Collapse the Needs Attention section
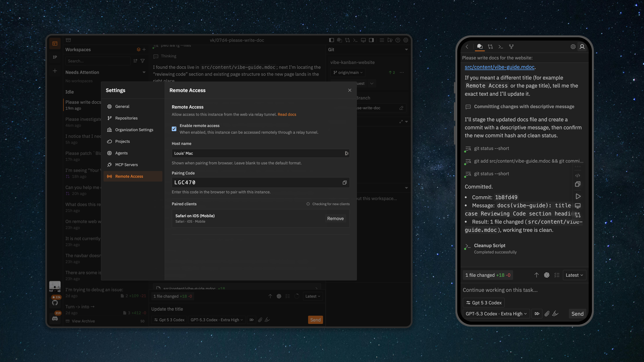The width and height of the screenshot is (644, 362). click(x=144, y=72)
